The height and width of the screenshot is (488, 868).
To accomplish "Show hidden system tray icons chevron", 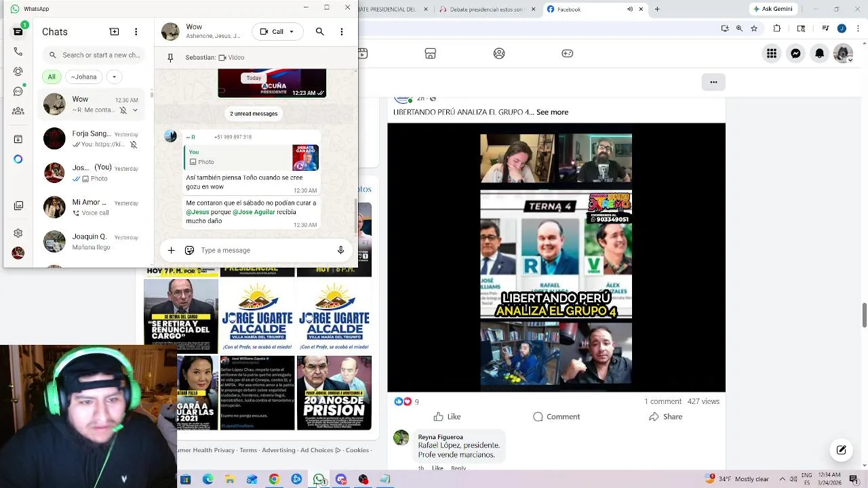I will (783, 479).
